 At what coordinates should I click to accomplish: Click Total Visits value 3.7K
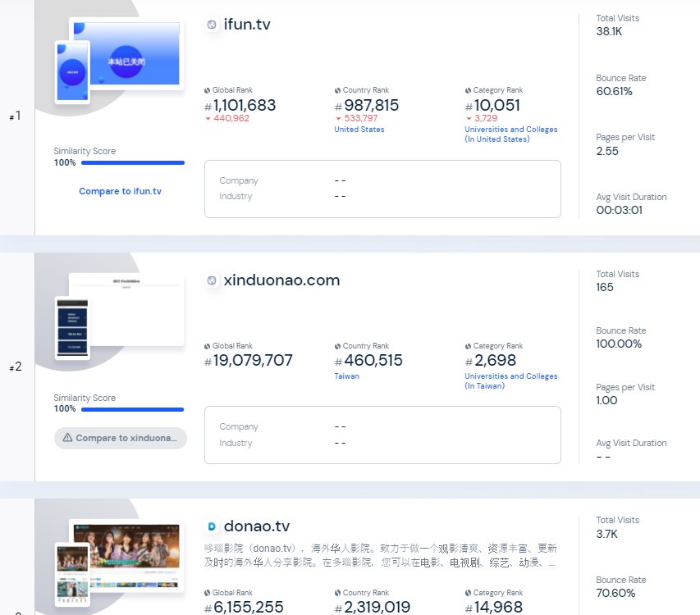(x=606, y=535)
